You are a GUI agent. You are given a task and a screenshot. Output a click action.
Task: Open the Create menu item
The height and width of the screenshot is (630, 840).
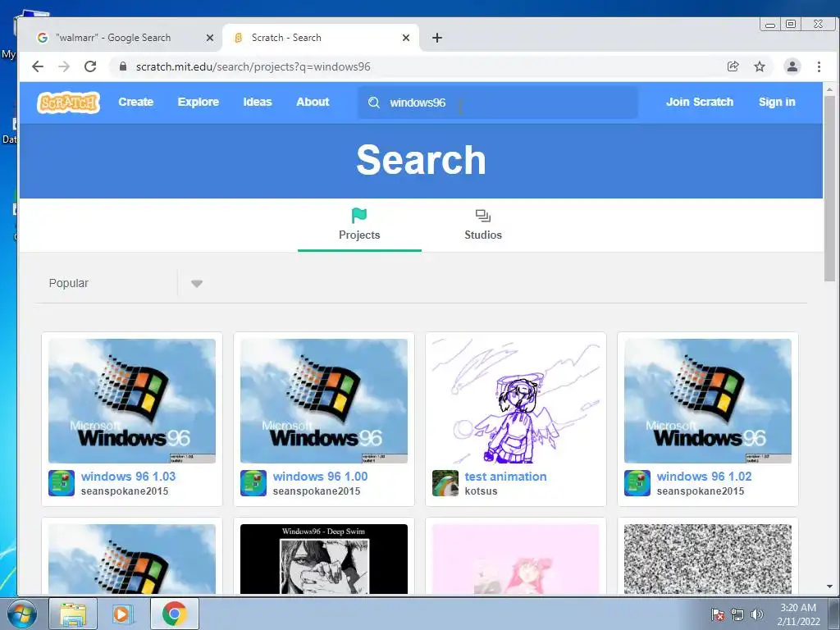point(136,102)
